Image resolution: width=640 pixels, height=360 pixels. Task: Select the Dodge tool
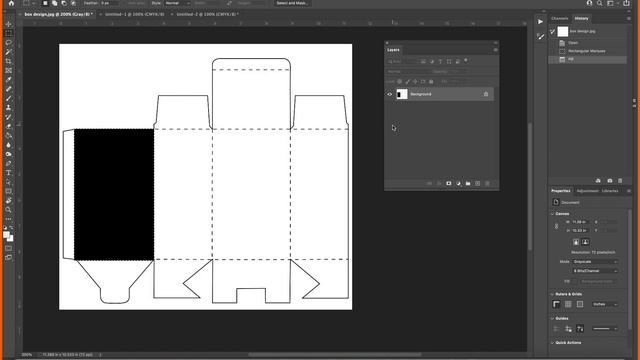8,154
